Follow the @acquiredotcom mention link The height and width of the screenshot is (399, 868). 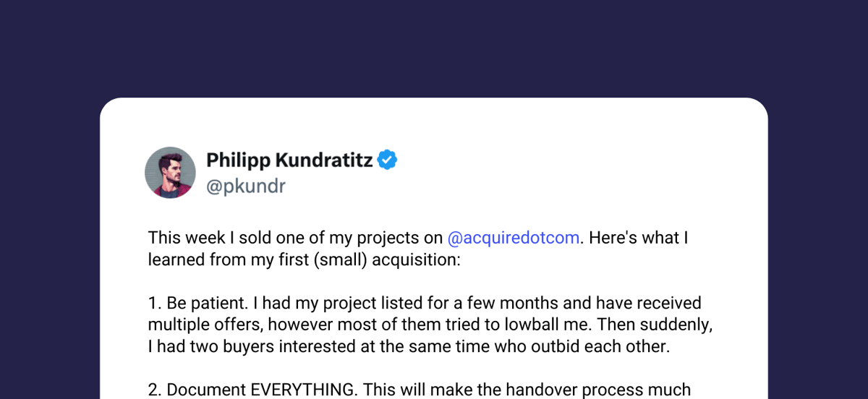[514, 238]
